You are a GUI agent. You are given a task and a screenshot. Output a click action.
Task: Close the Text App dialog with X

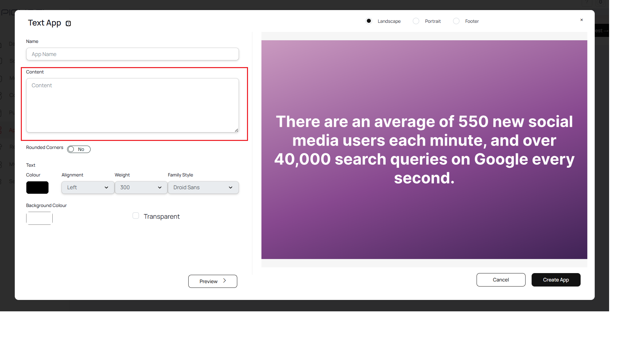582,20
